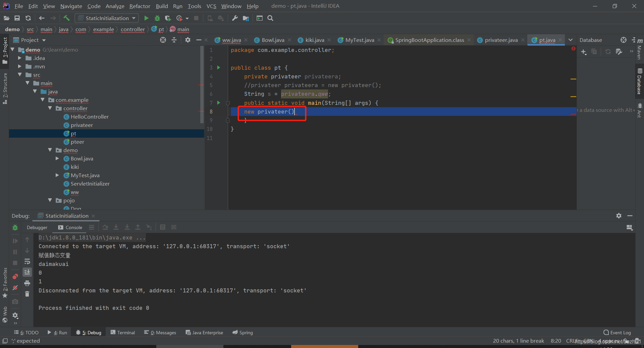Open Debug panel settings gear at right
Viewport: 644px width, 348px height.
coord(619,216)
